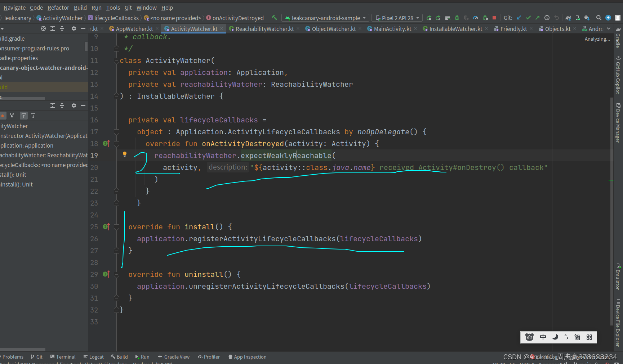Click Collapse All in Project panel

62,28
